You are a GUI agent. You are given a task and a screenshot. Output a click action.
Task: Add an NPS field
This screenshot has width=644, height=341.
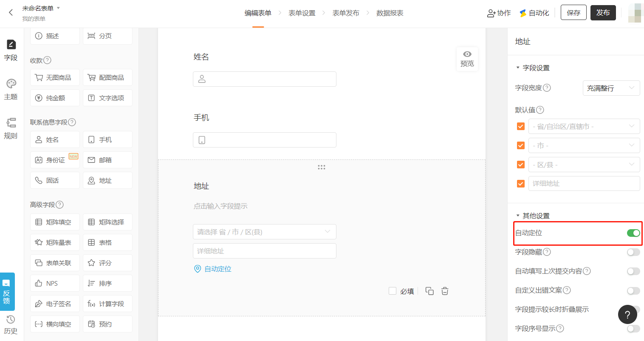coord(55,283)
